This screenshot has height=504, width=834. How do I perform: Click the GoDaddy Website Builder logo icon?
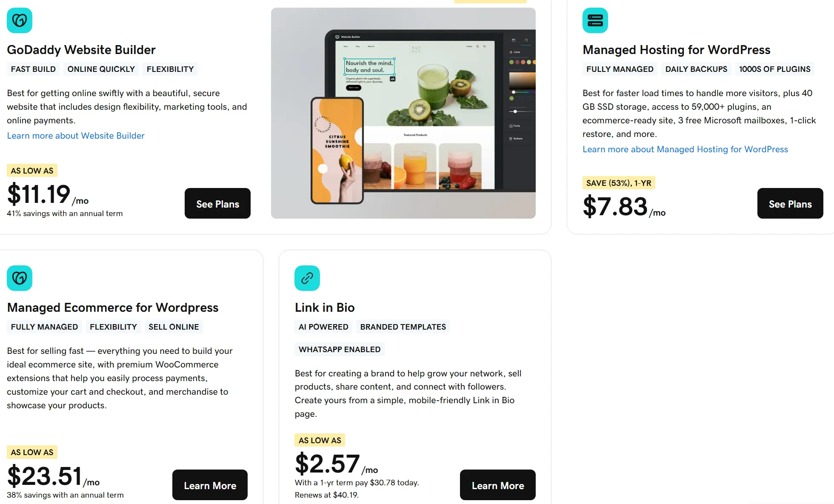[x=20, y=20]
